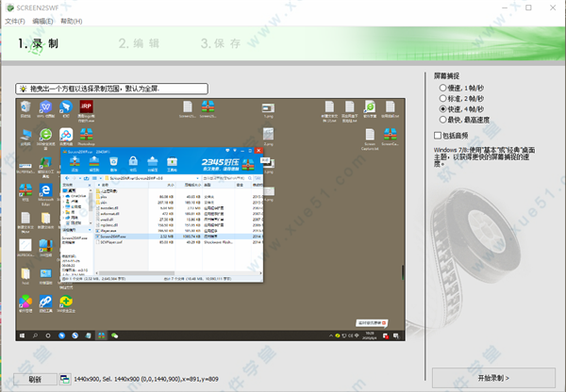Click the colorful clover icon in preview desktop

[25, 303]
